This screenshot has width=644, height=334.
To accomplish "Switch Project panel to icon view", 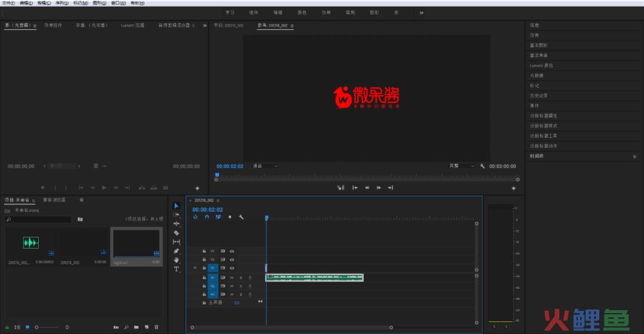I will [x=27, y=327].
